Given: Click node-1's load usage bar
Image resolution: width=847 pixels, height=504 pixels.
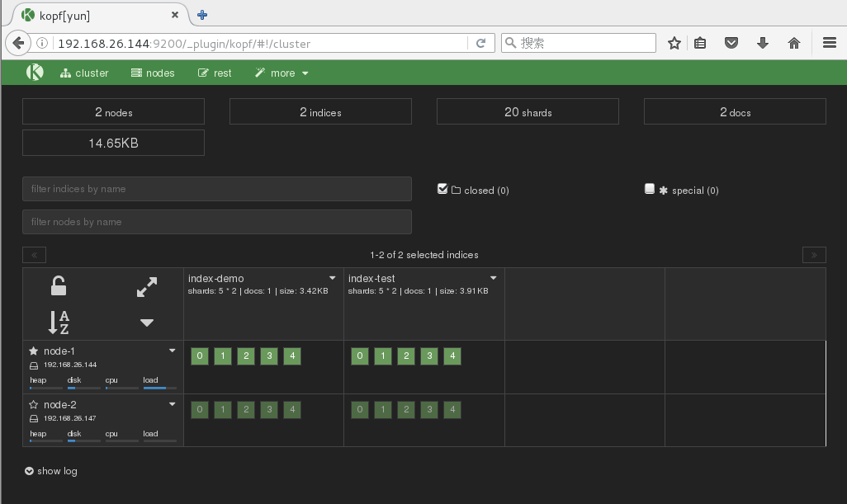Looking at the screenshot, I should pos(159,388).
